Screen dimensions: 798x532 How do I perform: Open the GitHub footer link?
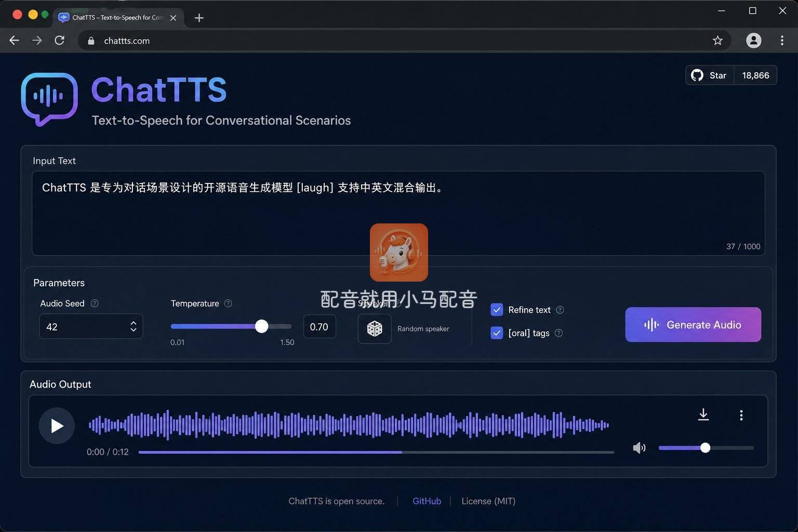click(x=427, y=501)
